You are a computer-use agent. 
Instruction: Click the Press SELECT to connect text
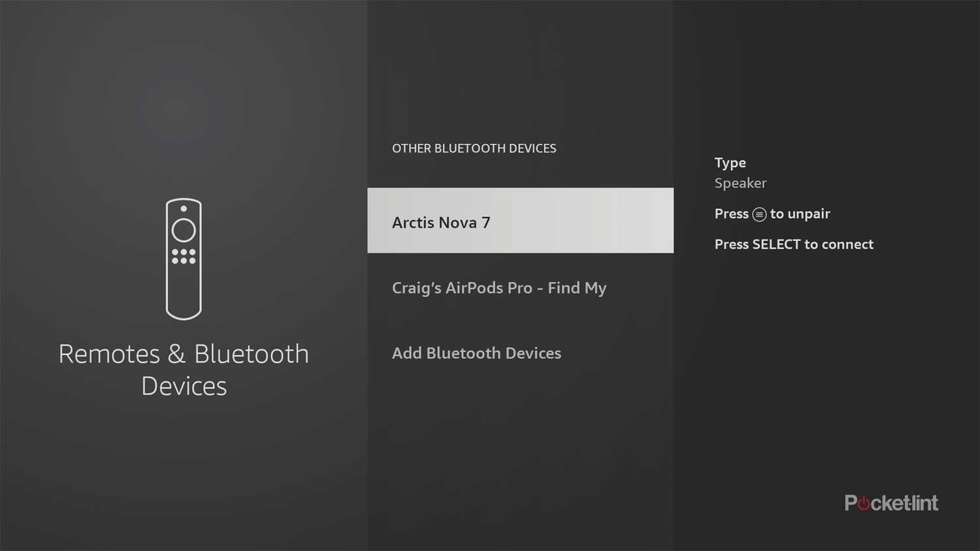tap(794, 244)
